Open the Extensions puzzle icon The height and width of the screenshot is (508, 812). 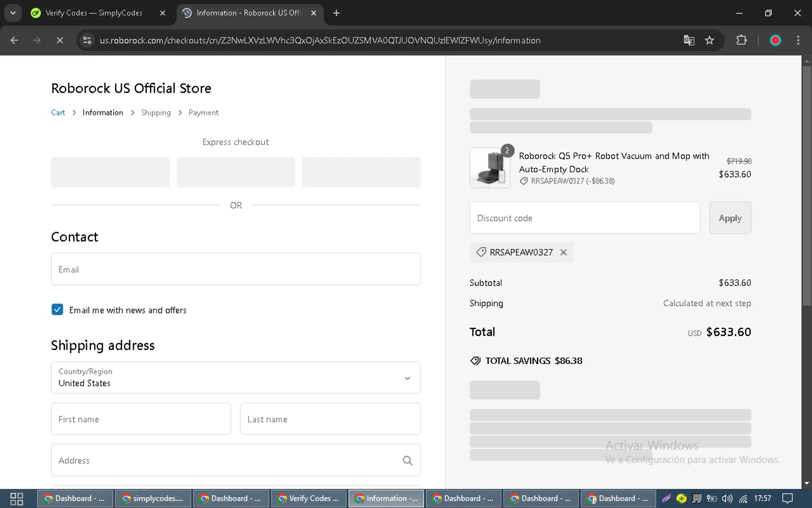pyautogui.click(x=742, y=40)
